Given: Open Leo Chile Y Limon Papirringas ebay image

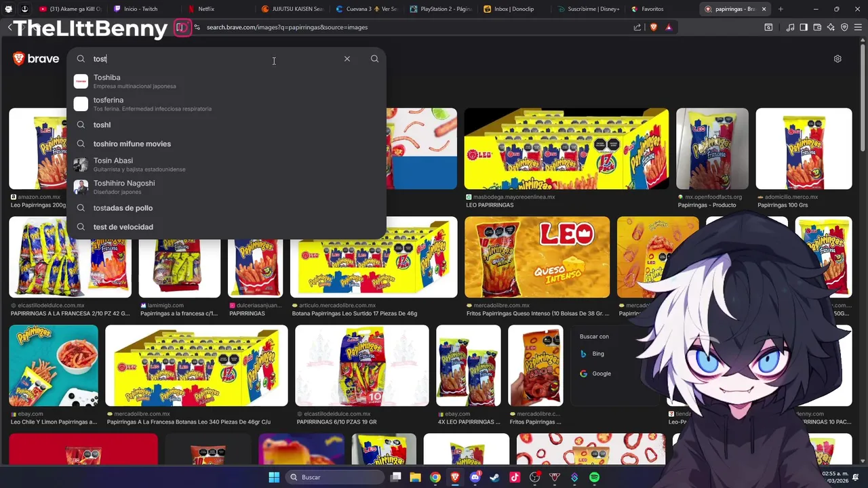Looking at the screenshot, I should pos(54,365).
